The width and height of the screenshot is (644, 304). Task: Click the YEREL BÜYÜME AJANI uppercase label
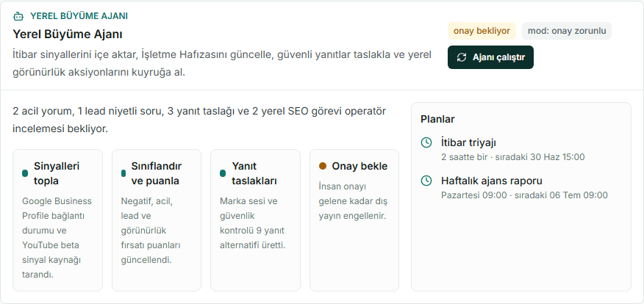coord(79,16)
